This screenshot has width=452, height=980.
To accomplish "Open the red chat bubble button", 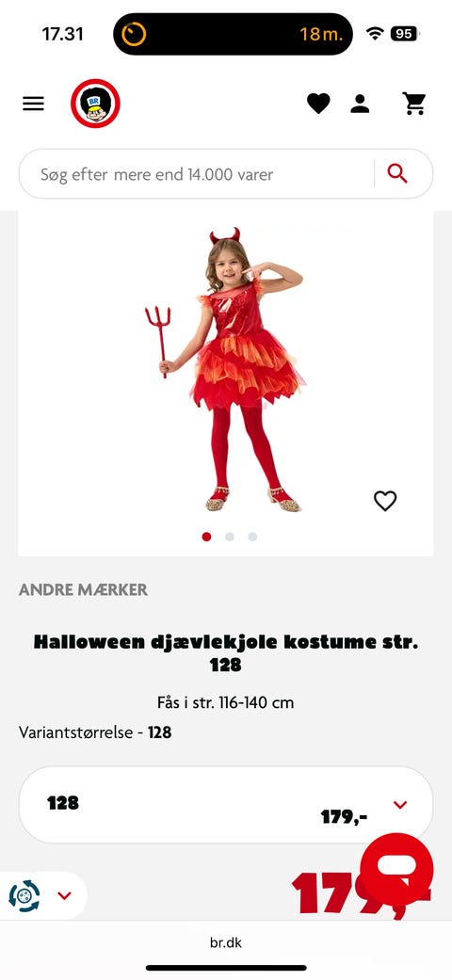I will click(396, 869).
